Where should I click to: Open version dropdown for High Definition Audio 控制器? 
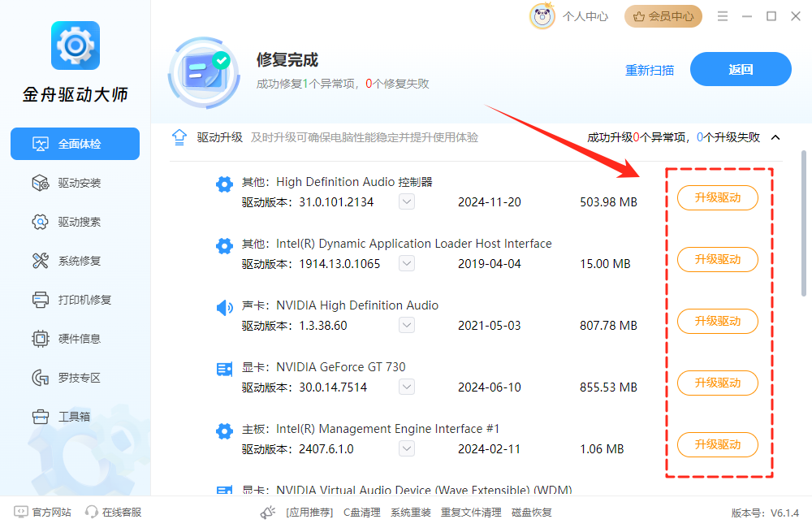[x=407, y=201]
